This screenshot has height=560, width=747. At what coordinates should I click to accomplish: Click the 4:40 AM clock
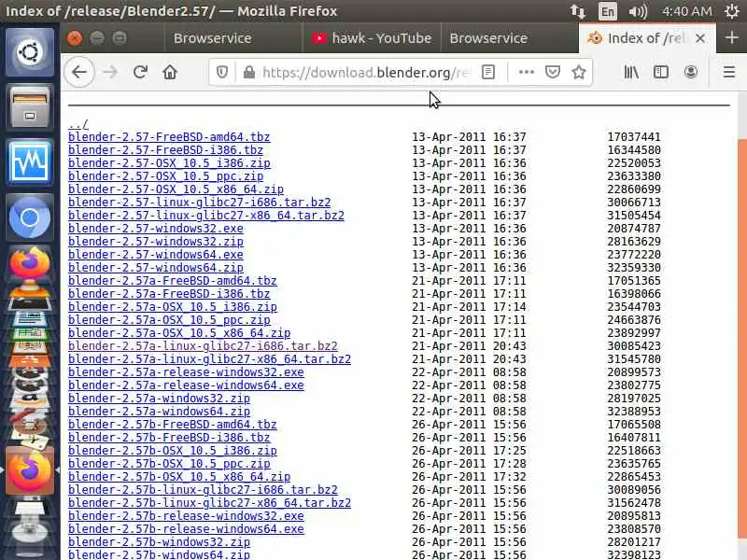[x=686, y=11]
